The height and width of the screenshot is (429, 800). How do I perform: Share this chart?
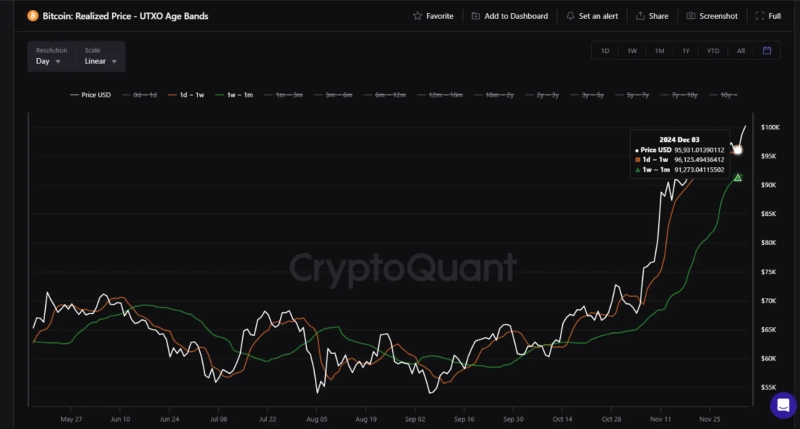click(x=651, y=16)
